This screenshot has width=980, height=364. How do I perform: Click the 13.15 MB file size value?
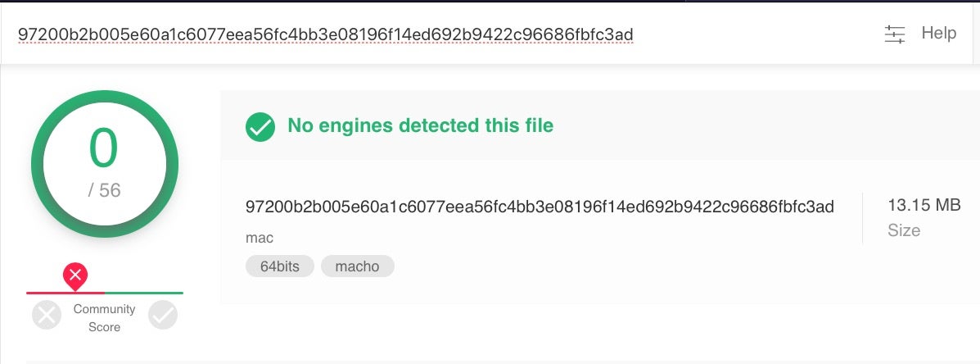click(x=924, y=205)
